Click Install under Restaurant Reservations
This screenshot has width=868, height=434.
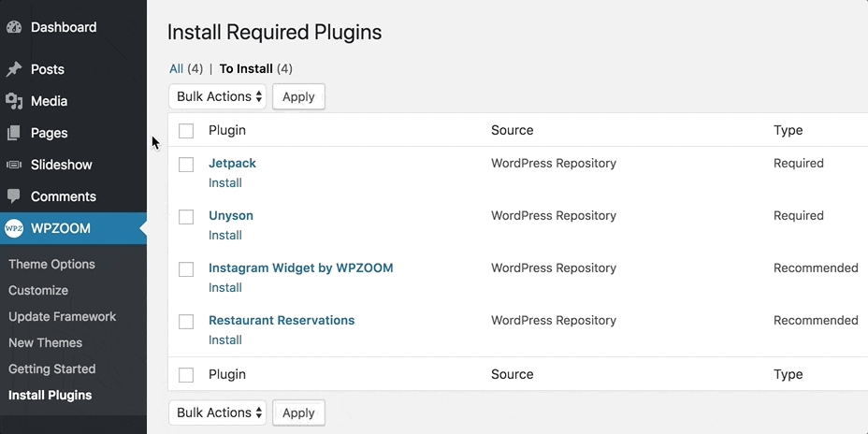tap(224, 340)
